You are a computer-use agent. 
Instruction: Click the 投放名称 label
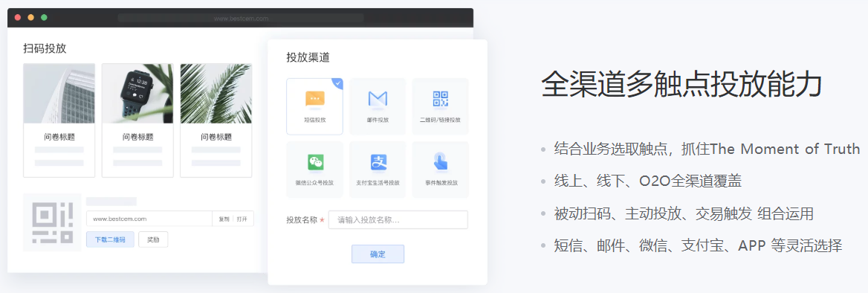point(302,220)
